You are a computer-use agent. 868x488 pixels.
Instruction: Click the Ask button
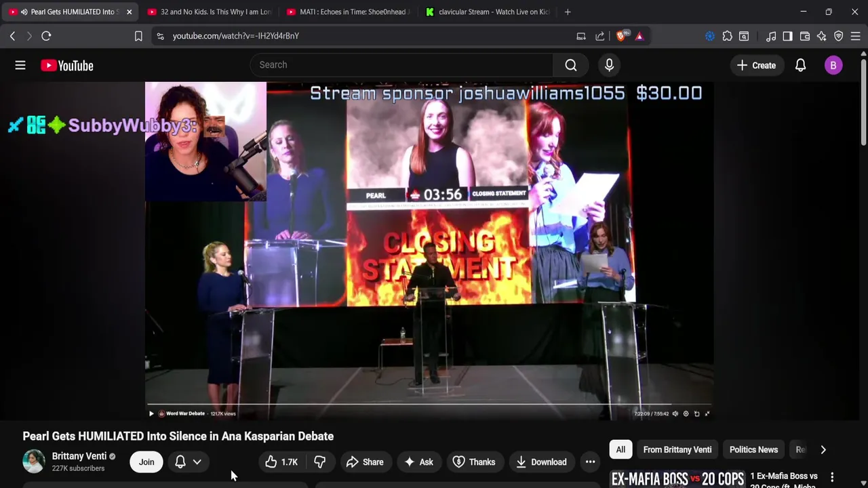[x=419, y=462]
